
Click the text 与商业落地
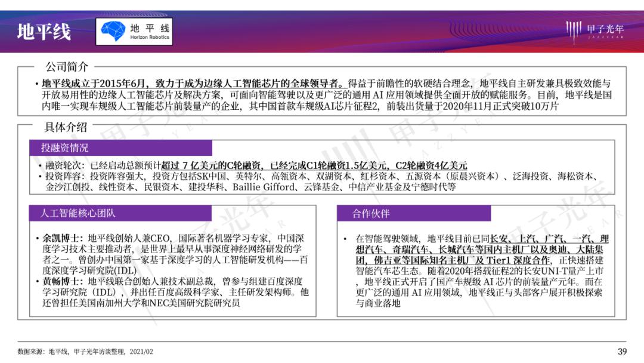[378, 303]
